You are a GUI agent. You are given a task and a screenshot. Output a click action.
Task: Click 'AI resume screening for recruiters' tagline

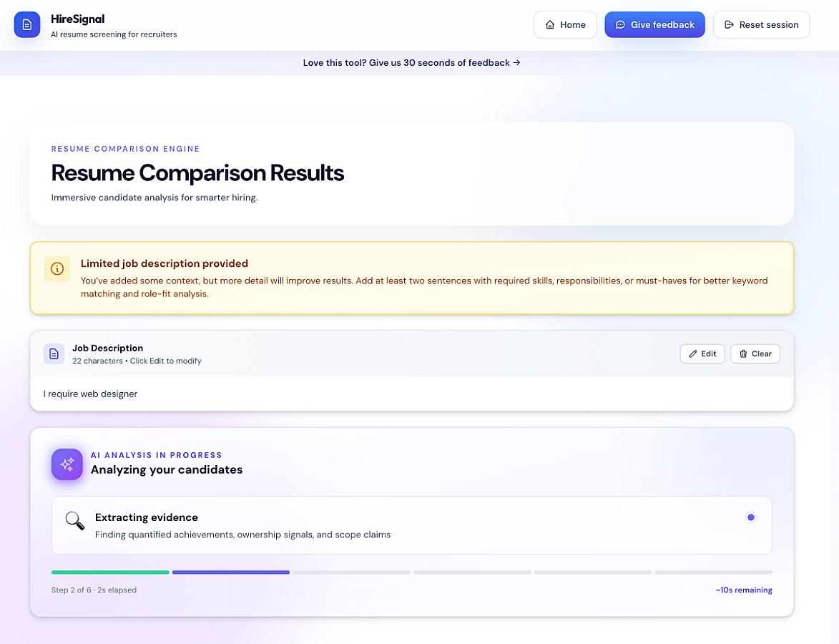[x=114, y=34]
